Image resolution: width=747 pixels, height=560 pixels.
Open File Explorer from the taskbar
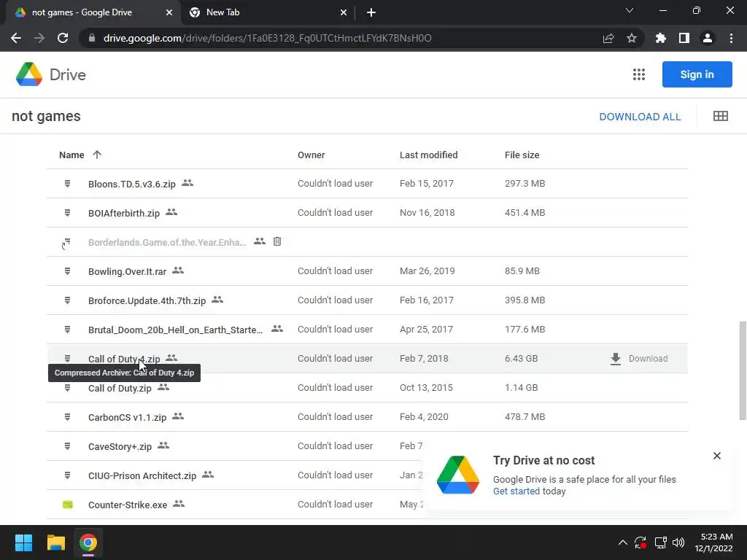tap(55, 542)
